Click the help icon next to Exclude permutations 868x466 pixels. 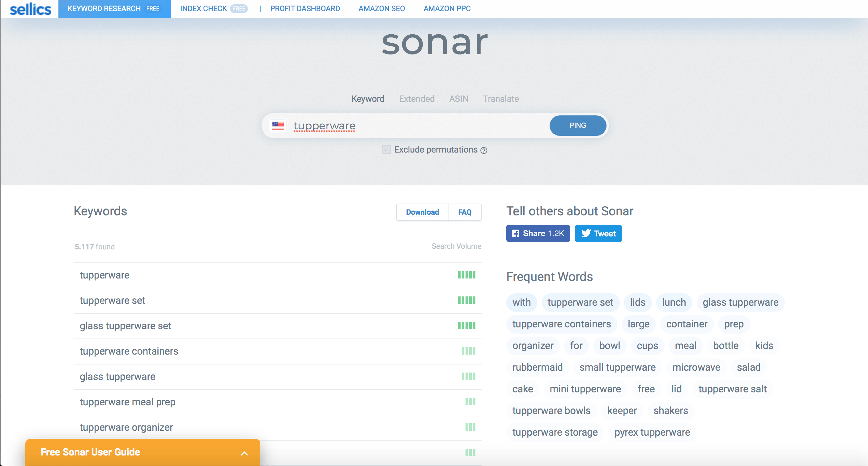(x=484, y=150)
